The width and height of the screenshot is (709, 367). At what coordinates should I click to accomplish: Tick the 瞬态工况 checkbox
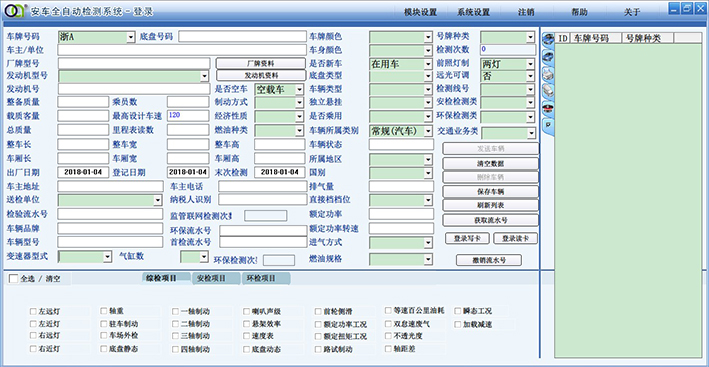(458, 311)
